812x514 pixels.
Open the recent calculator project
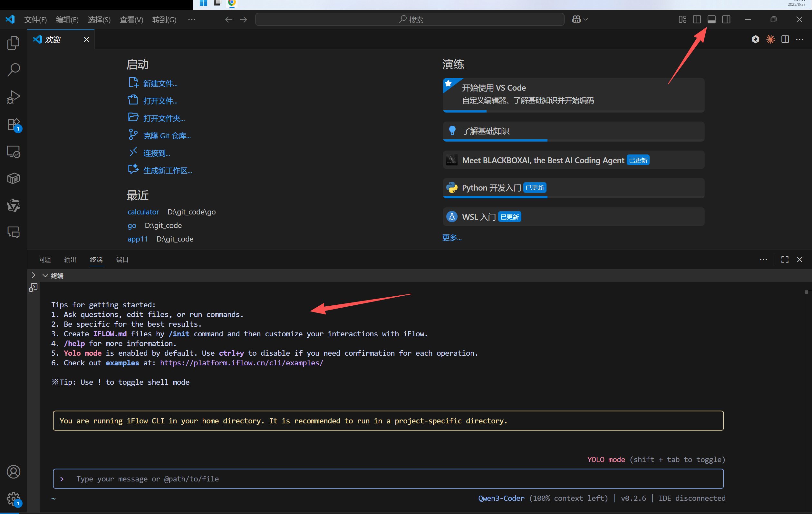click(143, 212)
